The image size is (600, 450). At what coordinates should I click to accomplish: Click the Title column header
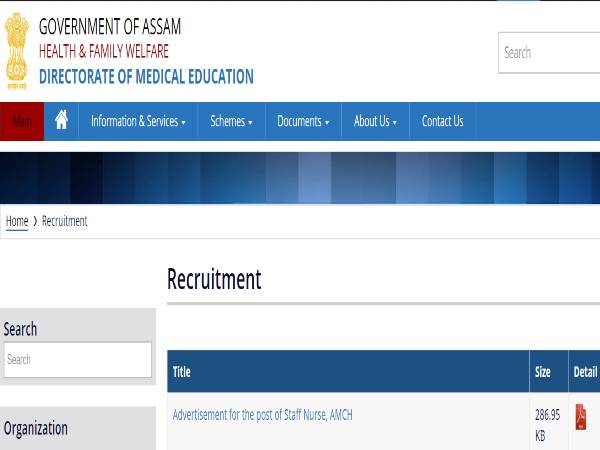point(182,372)
